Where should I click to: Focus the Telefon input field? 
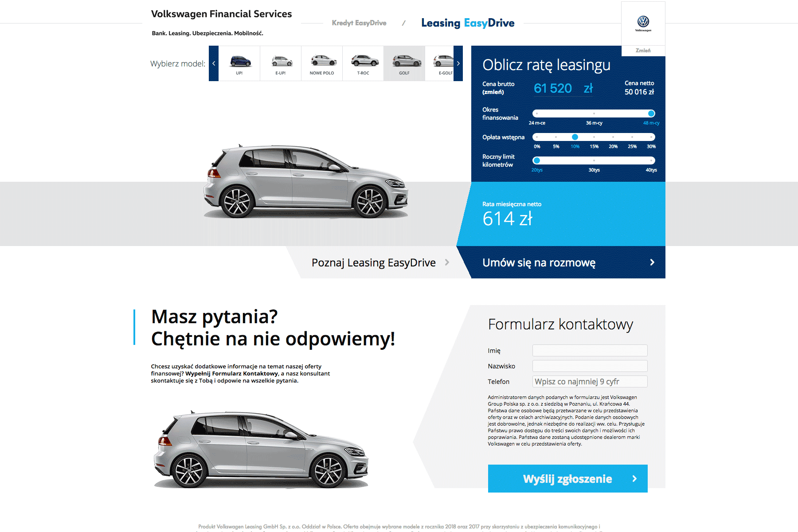[x=590, y=381]
